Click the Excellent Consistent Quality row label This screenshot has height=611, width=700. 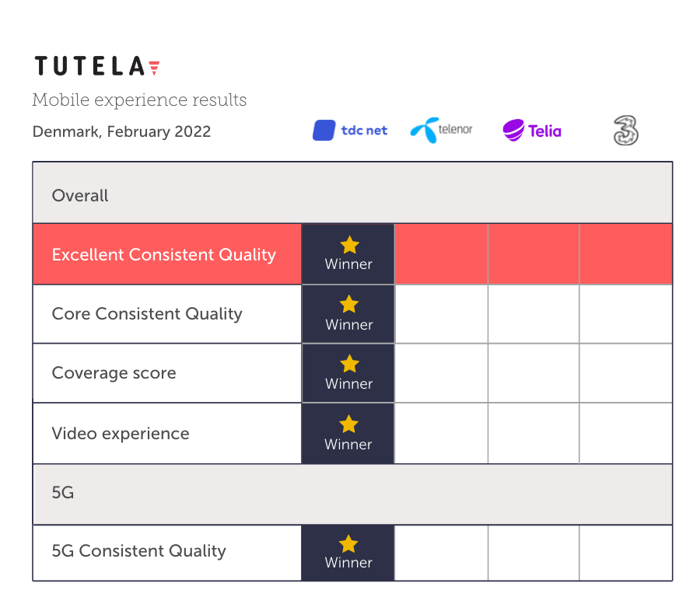[164, 254]
